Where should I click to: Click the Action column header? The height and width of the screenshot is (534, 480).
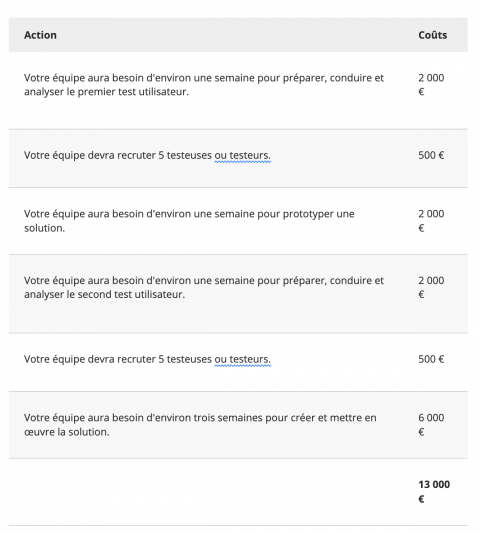coord(40,35)
